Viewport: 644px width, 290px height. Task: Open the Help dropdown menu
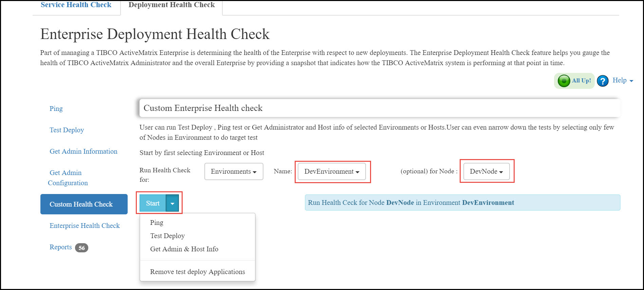coord(623,80)
